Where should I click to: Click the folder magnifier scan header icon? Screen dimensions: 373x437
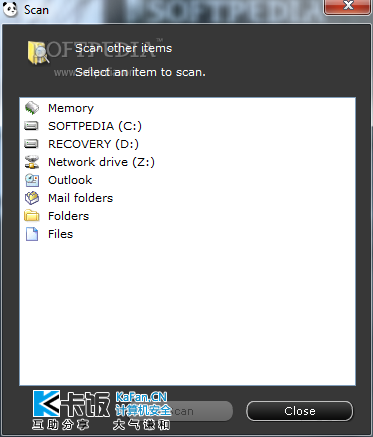[x=38, y=53]
